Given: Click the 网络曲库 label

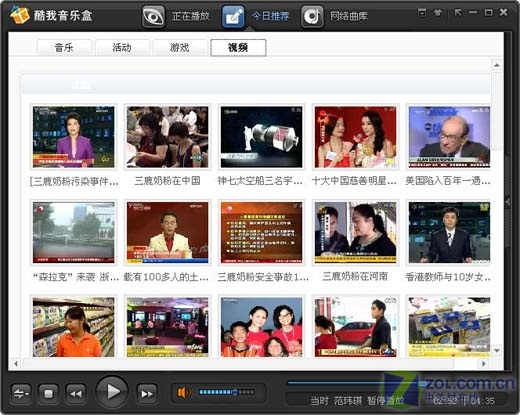Looking at the screenshot, I should [x=349, y=16].
